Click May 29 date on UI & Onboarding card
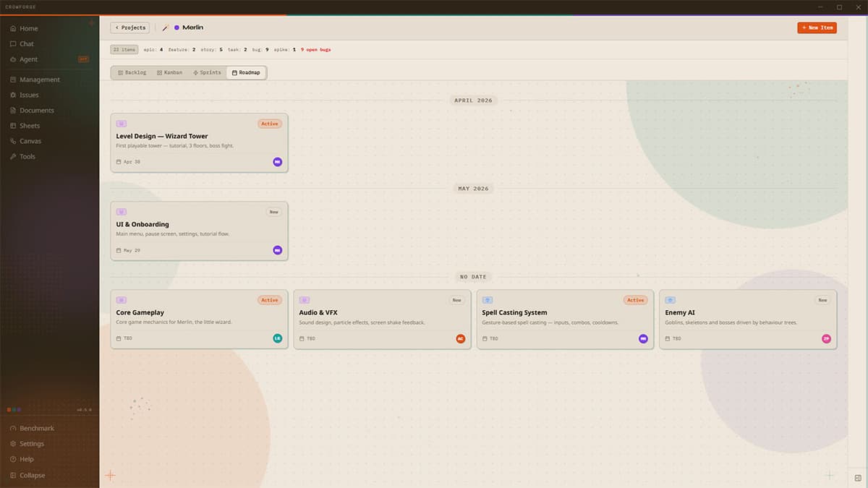The height and width of the screenshot is (488, 868). [128, 250]
